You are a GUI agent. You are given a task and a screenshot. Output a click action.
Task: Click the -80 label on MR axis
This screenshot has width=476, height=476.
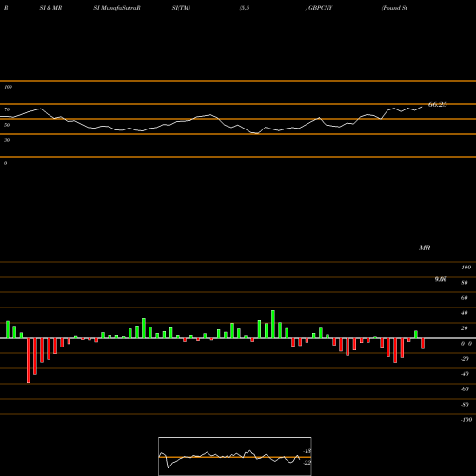pyautogui.click(x=465, y=405)
